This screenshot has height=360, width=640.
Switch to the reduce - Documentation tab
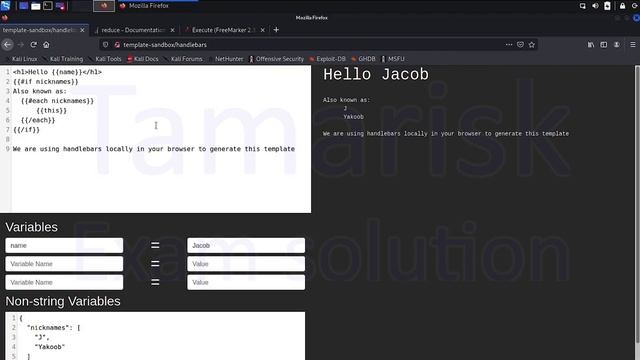[133, 30]
